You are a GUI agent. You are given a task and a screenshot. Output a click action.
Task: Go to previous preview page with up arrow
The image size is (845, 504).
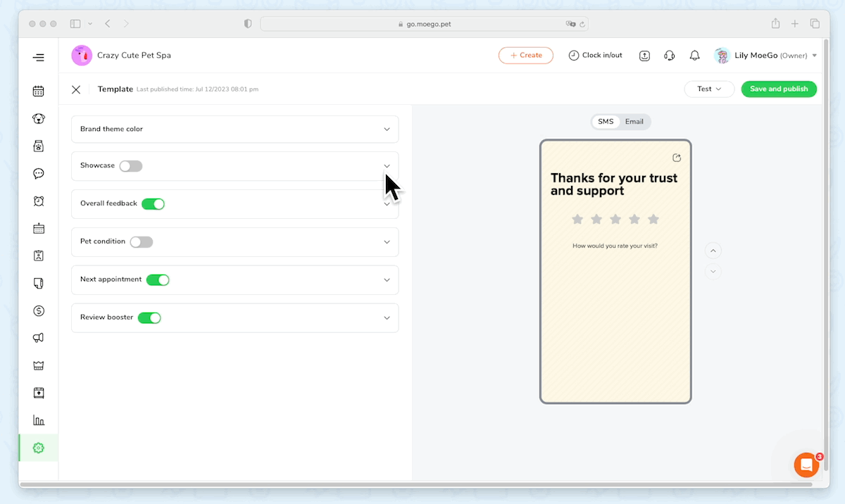(x=713, y=251)
